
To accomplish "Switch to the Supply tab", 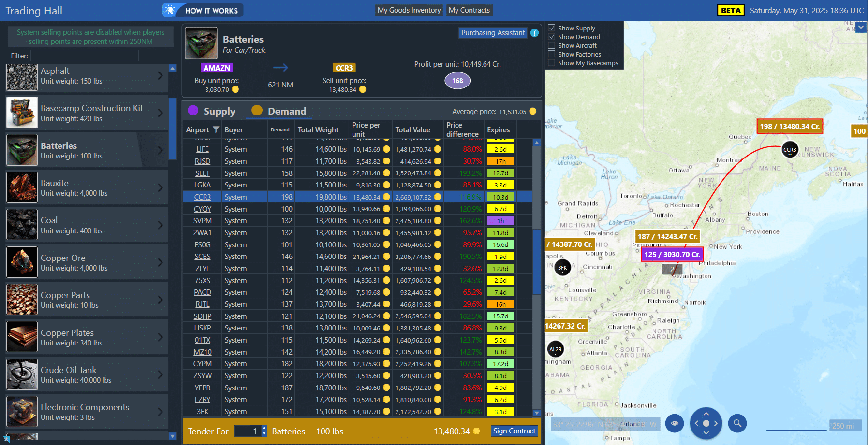I will [x=212, y=111].
